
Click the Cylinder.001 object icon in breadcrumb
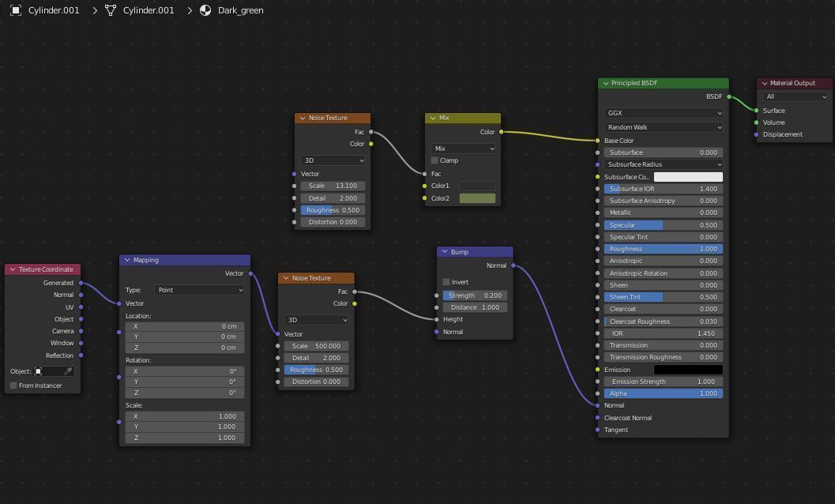pos(16,10)
